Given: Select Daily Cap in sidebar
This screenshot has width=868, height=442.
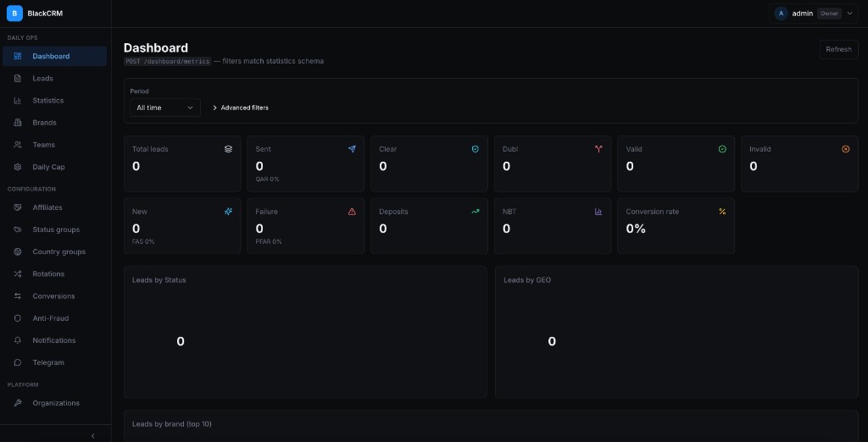Looking at the screenshot, I should pyautogui.click(x=55, y=167).
